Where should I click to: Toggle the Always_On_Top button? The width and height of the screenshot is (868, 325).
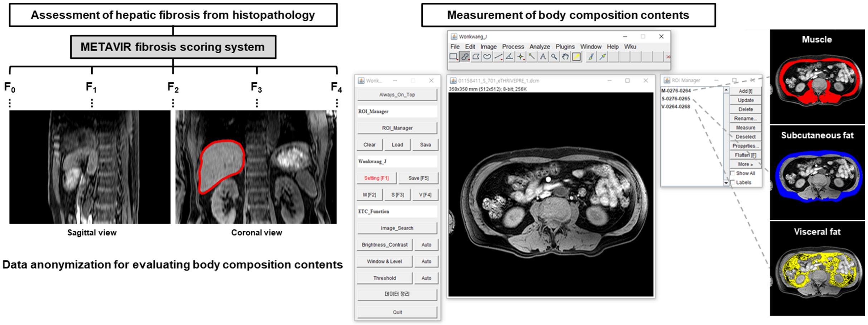[x=397, y=95]
